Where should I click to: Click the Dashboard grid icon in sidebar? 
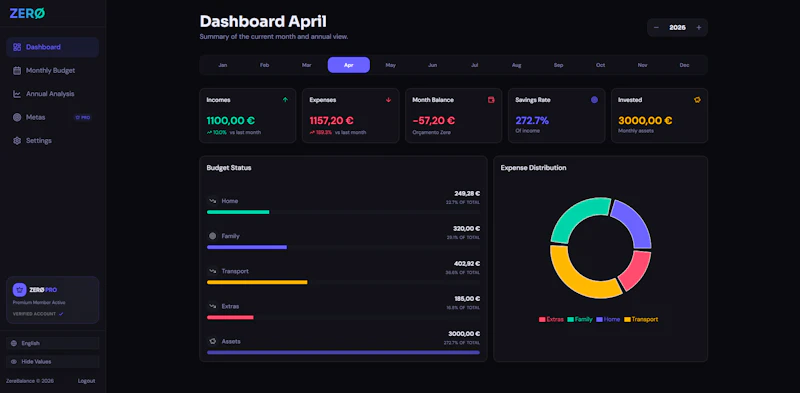click(x=17, y=47)
